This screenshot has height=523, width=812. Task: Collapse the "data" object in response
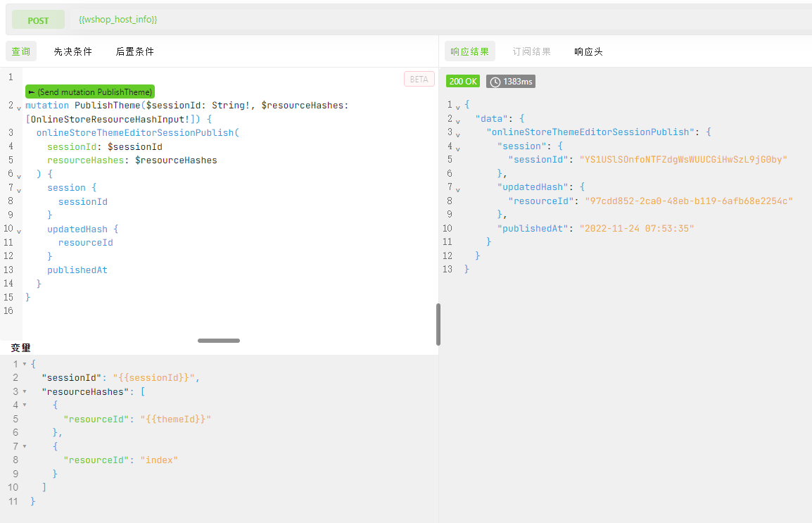point(457,121)
